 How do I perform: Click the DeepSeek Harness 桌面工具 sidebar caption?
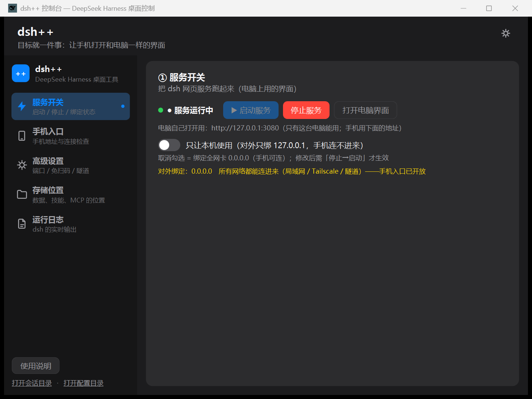pyautogui.click(x=76, y=79)
